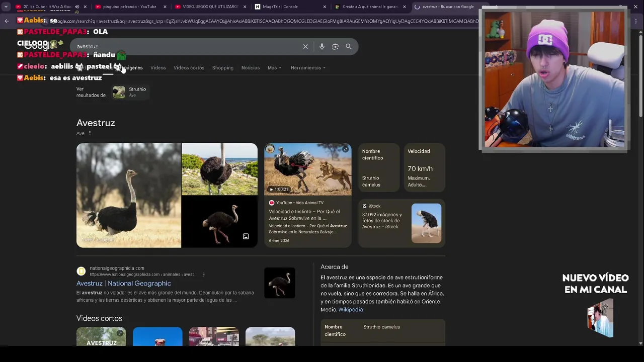Expand the Herramientas dropdown
The width and height of the screenshot is (644, 362).
(307, 68)
